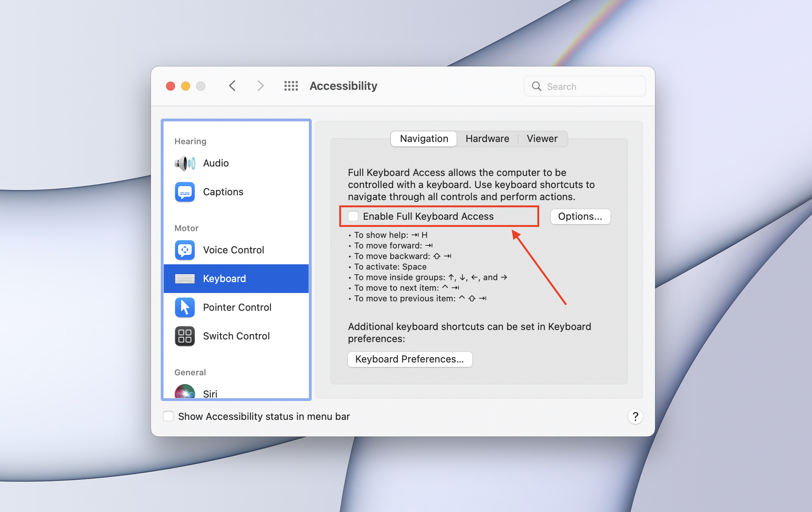Open Keyboard Preferences...
Screen dimensions: 812x512
pos(410,359)
